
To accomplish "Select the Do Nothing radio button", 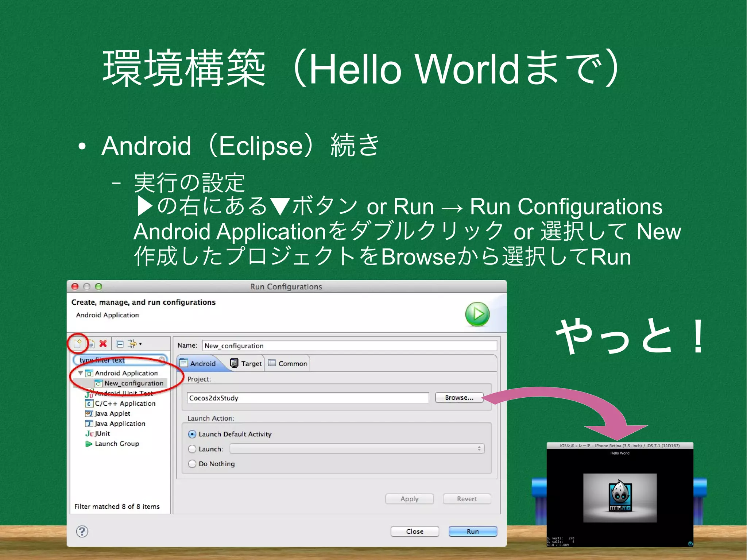I will coord(192,464).
